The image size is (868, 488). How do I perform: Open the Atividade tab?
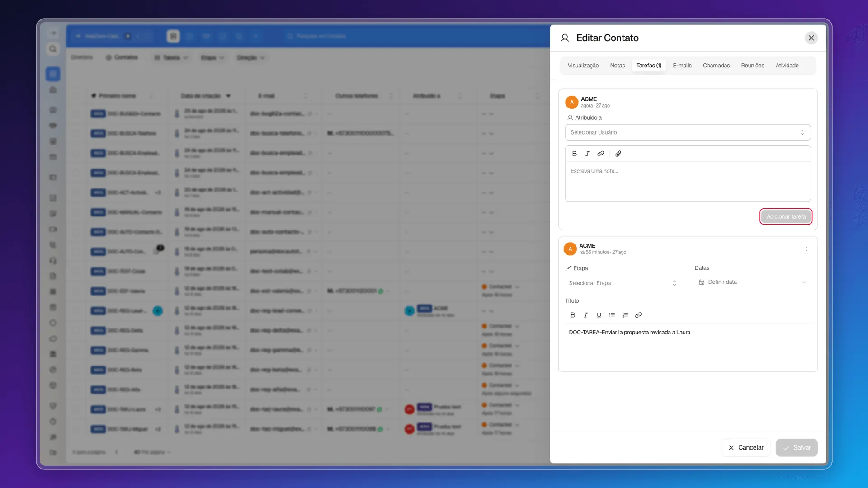(787, 66)
